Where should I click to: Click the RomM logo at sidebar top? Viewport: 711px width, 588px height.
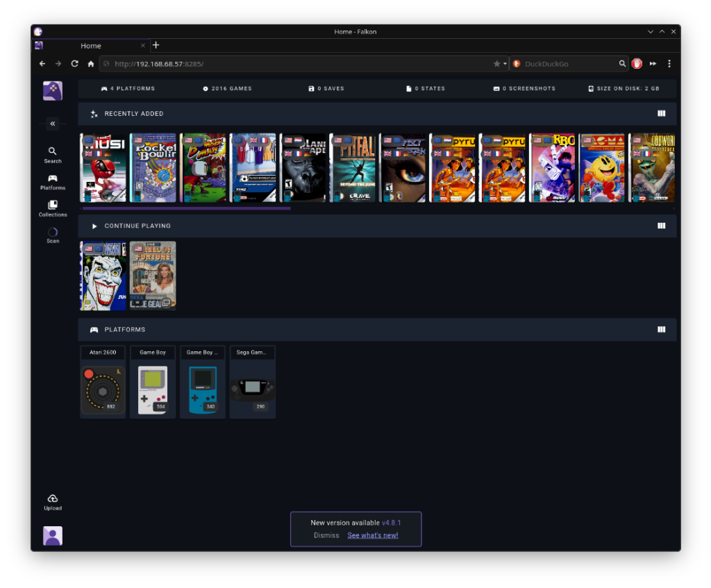[53, 91]
